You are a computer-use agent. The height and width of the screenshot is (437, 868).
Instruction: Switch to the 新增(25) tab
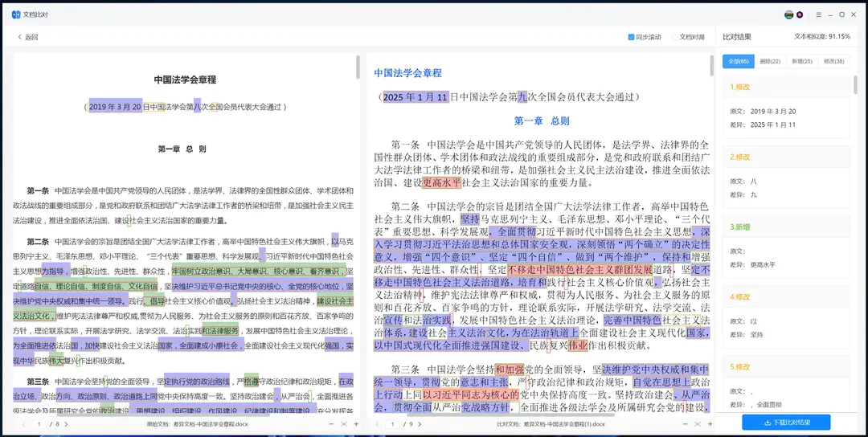coord(801,61)
